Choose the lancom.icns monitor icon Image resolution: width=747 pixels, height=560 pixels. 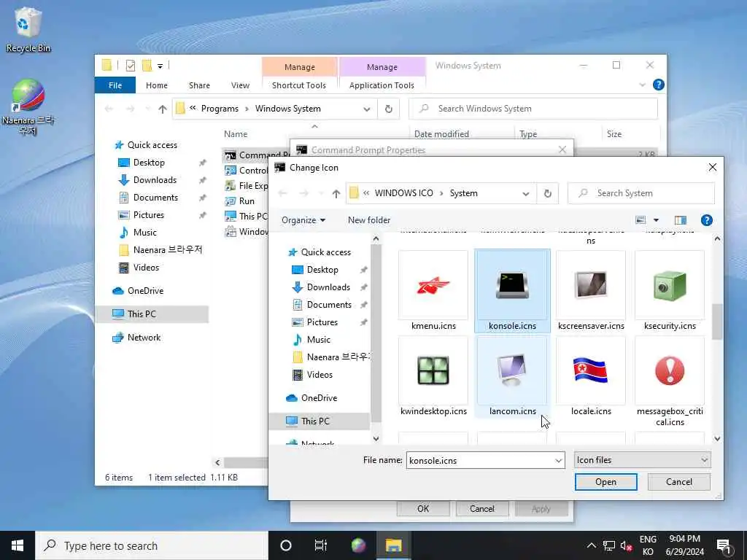click(512, 370)
